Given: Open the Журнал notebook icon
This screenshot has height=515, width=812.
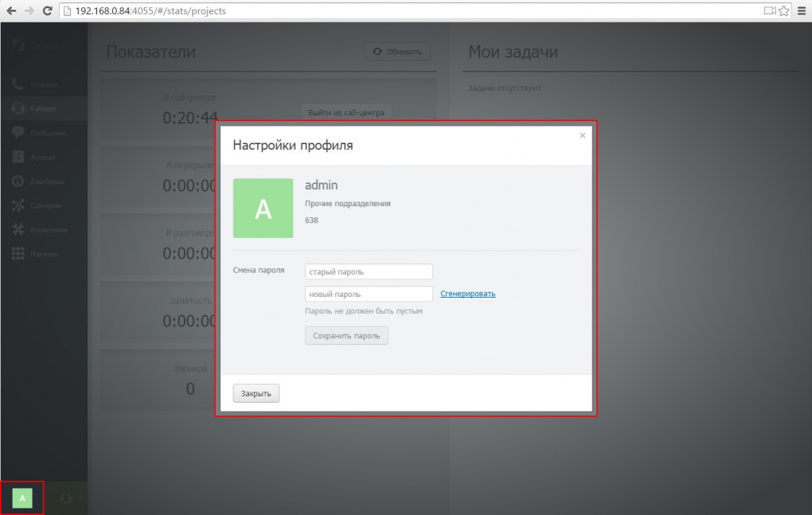Looking at the screenshot, I should pos(18,157).
